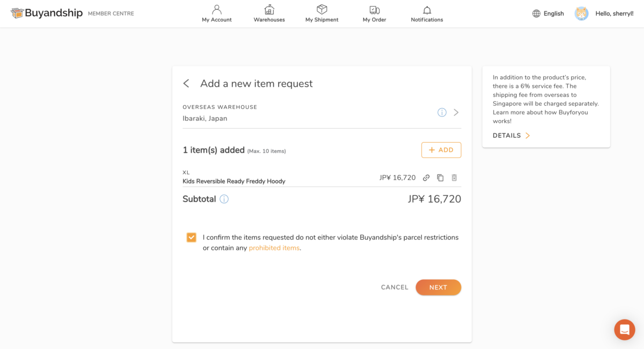This screenshot has height=349, width=644.
Task: Click the sherryl profile avatar
Action: tap(581, 13)
